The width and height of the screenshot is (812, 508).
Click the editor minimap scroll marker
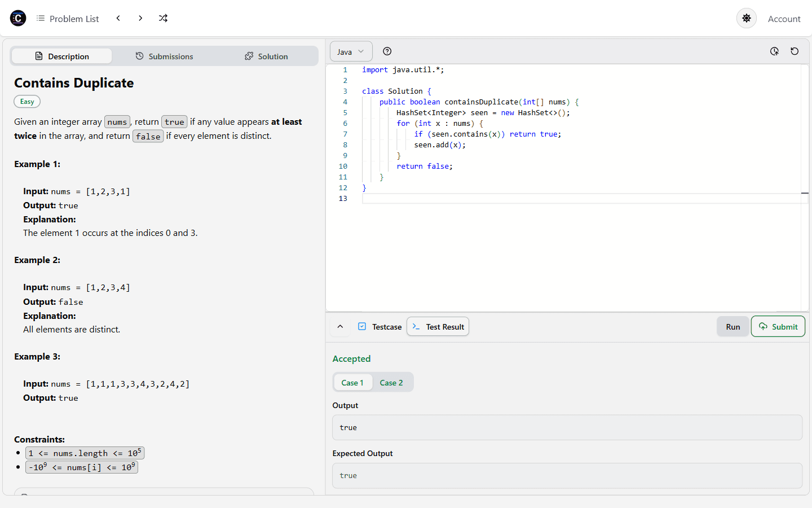point(805,193)
